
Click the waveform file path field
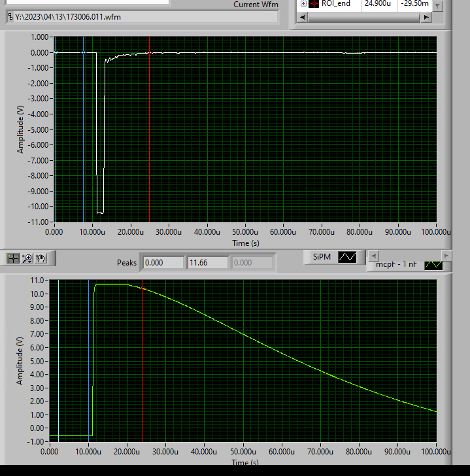coord(142,17)
